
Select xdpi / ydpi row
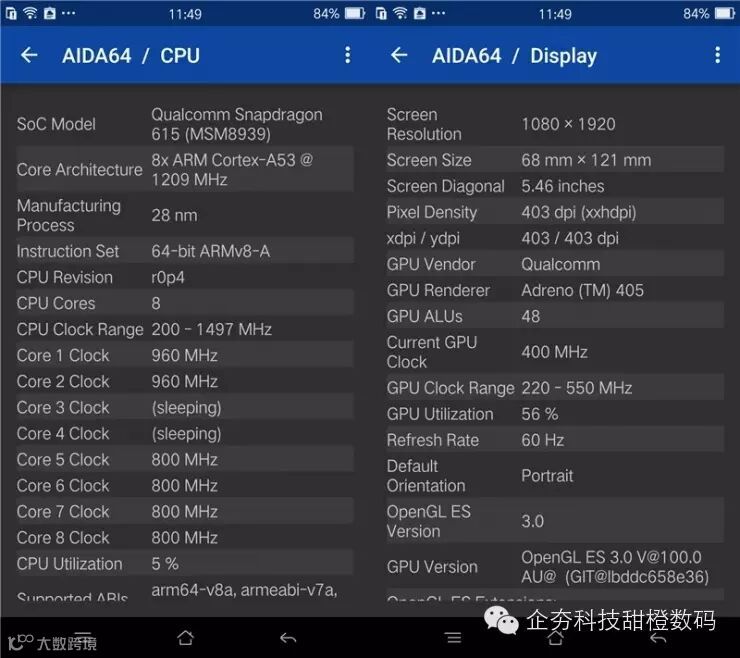[x=555, y=238]
